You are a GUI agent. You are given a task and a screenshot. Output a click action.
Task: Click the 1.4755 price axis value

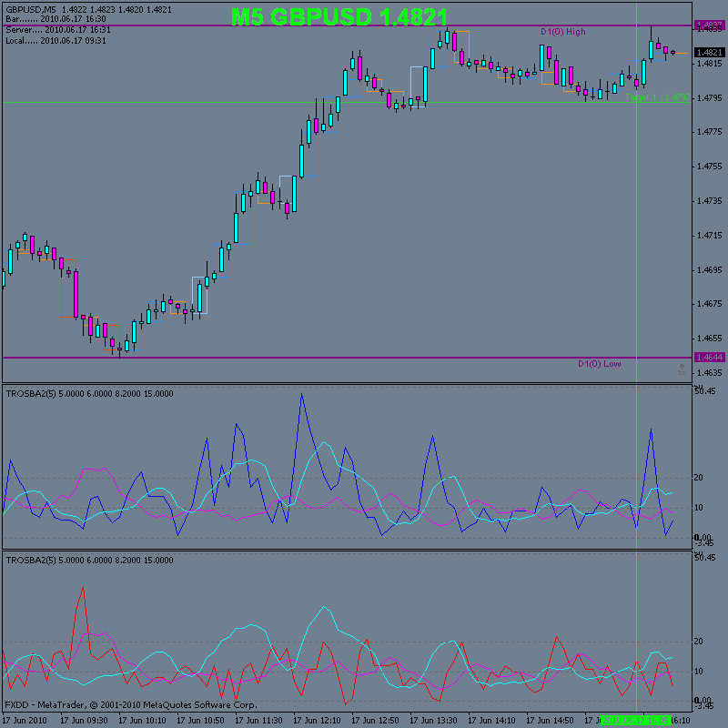(710, 167)
